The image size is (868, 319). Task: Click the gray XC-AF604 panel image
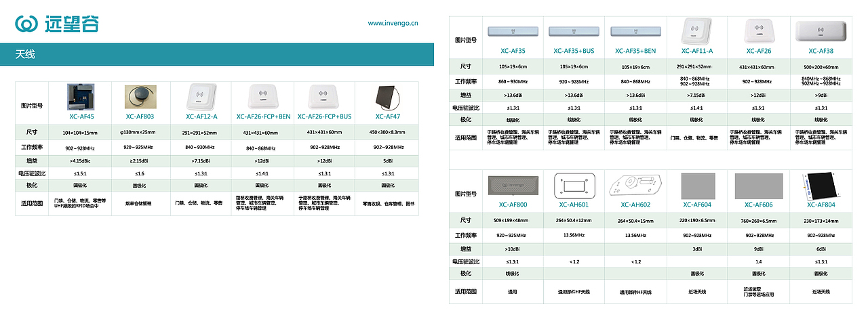tap(697, 185)
